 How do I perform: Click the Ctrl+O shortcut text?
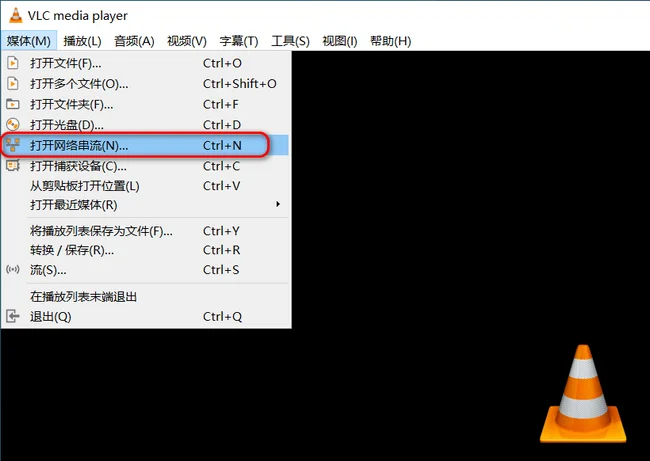click(x=222, y=63)
